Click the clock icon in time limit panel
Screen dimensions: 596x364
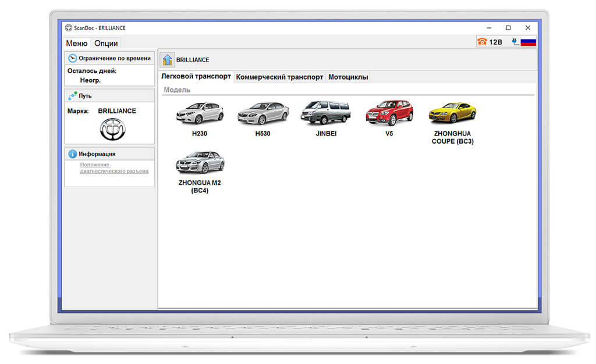click(72, 58)
